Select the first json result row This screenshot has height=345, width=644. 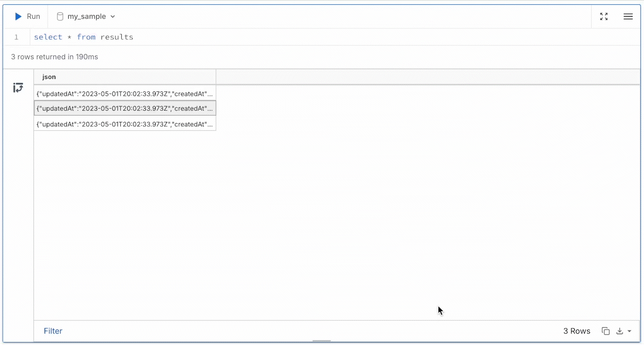pos(125,94)
